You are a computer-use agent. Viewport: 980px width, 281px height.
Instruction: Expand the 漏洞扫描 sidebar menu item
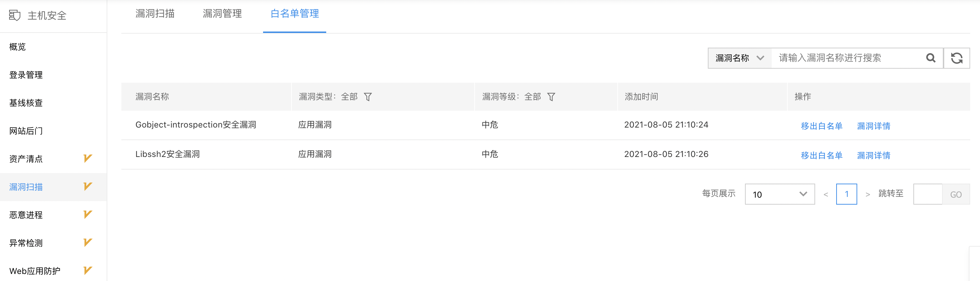[53, 187]
